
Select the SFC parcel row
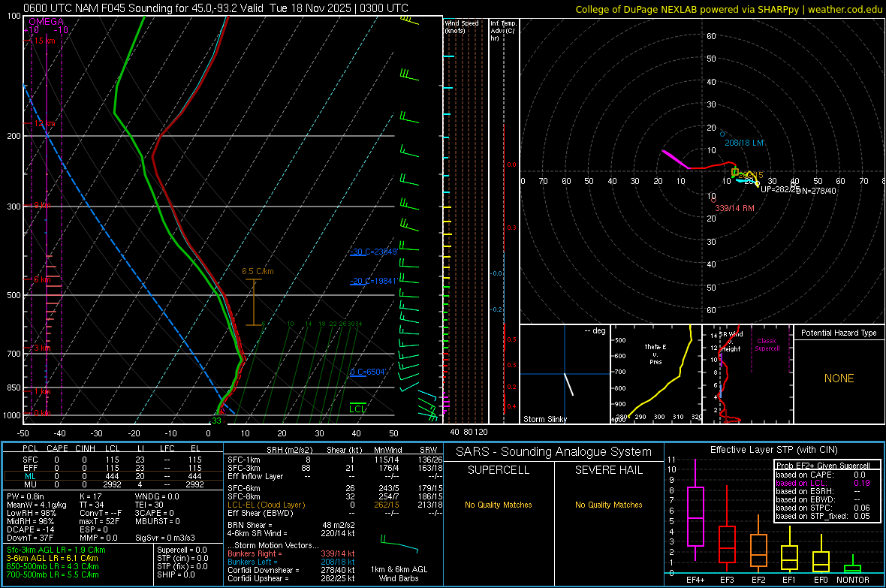[x=113, y=460]
